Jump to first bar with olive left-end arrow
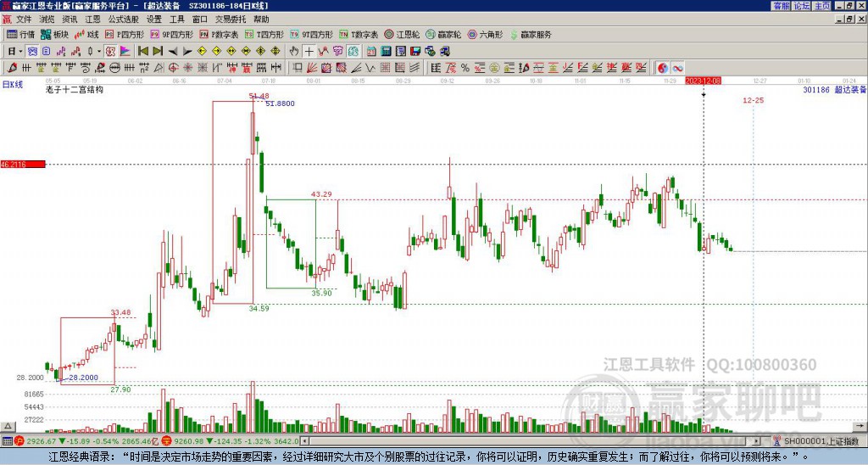The width and height of the screenshot is (868, 465). click(142, 52)
